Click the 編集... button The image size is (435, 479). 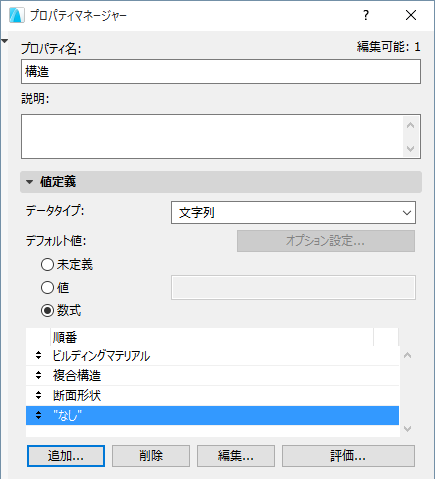point(236,456)
